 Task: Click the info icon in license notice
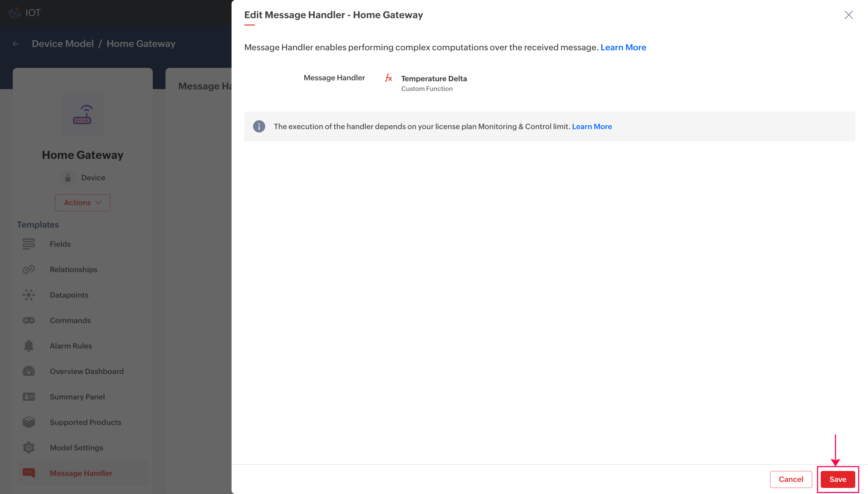coord(259,126)
